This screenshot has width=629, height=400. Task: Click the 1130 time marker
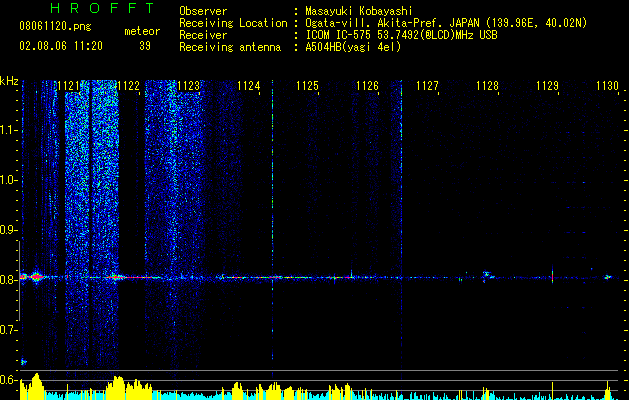[607, 86]
